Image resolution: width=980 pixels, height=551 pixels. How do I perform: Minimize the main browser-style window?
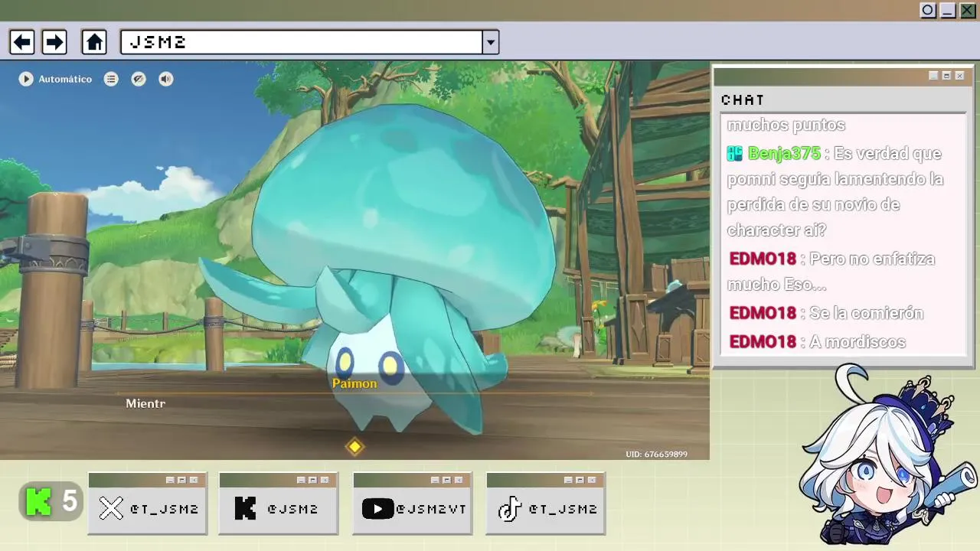pyautogui.click(x=948, y=11)
